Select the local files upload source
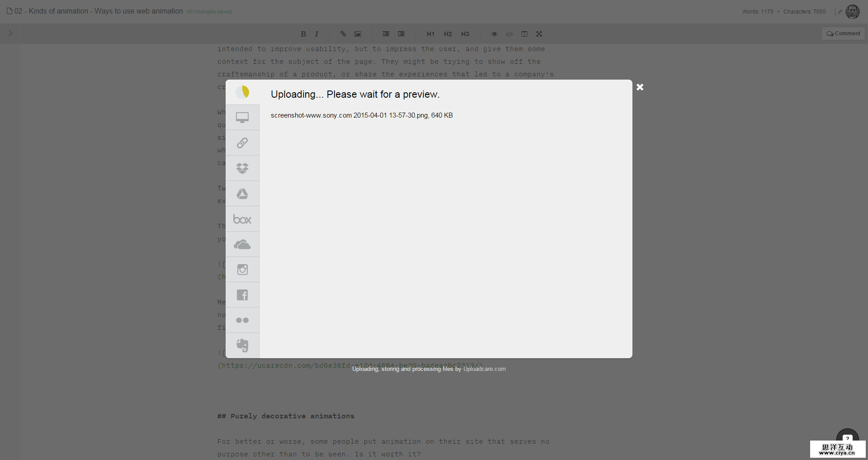This screenshot has width=868, height=460. [242, 118]
